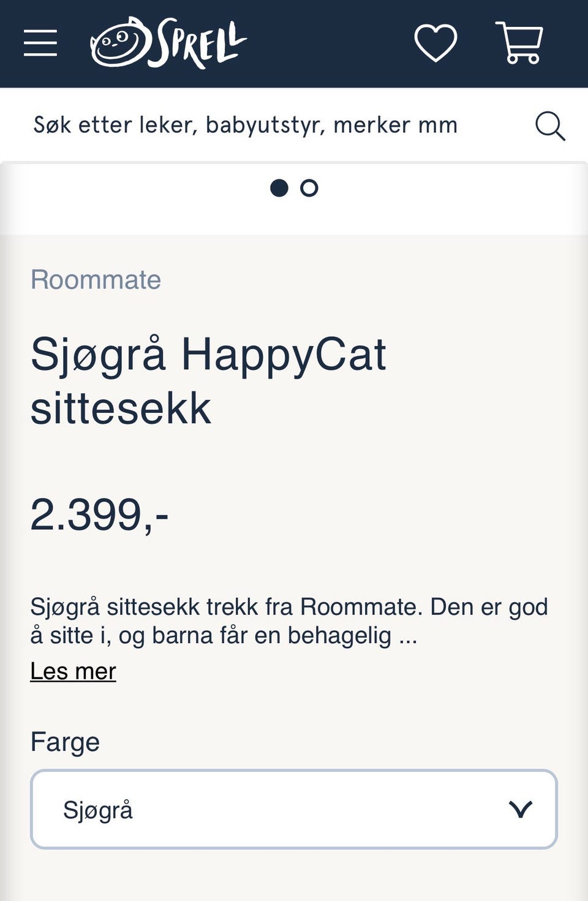Tap the Sjøgrå HappyCat sittesekk title
Screen dimensions: 588x901
[208, 381]
